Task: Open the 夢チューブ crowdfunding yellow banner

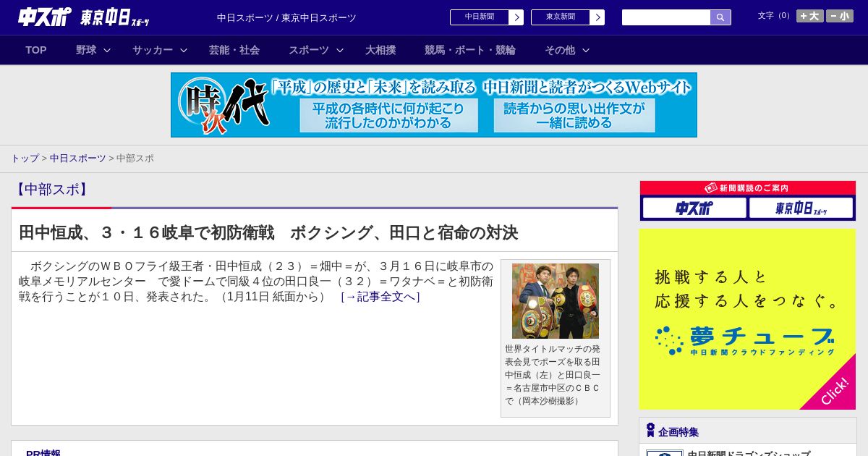Action: click(747, 319)
